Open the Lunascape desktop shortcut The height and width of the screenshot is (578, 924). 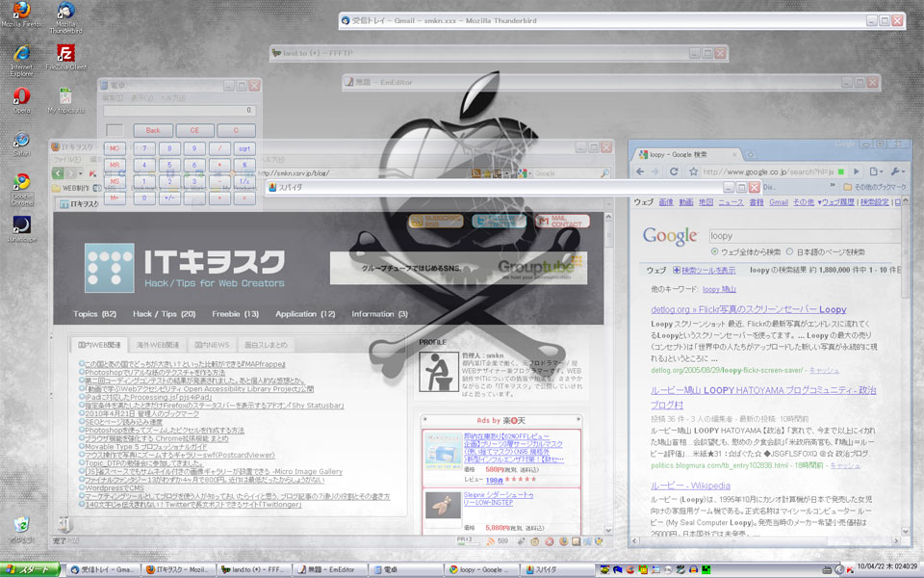[21, 227]
